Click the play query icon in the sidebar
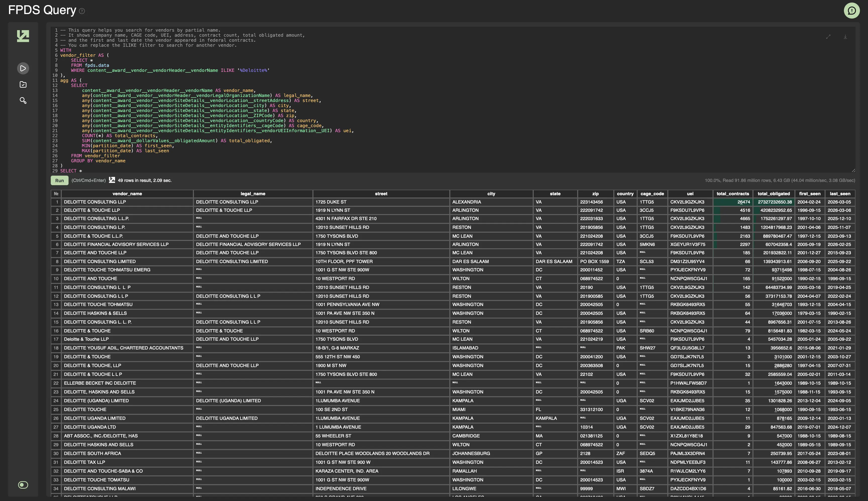Image resolution: width=868 pixels, height=501 pixels. (23, 68)
